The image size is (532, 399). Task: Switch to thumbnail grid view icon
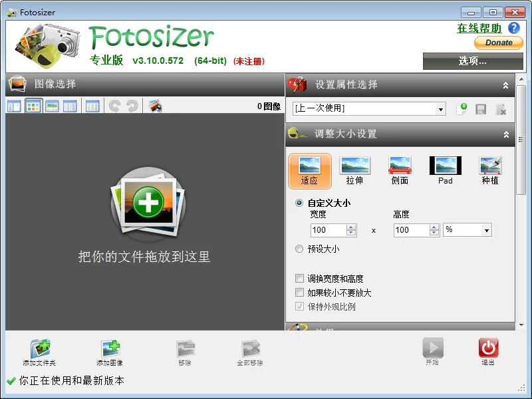point(34,106)
